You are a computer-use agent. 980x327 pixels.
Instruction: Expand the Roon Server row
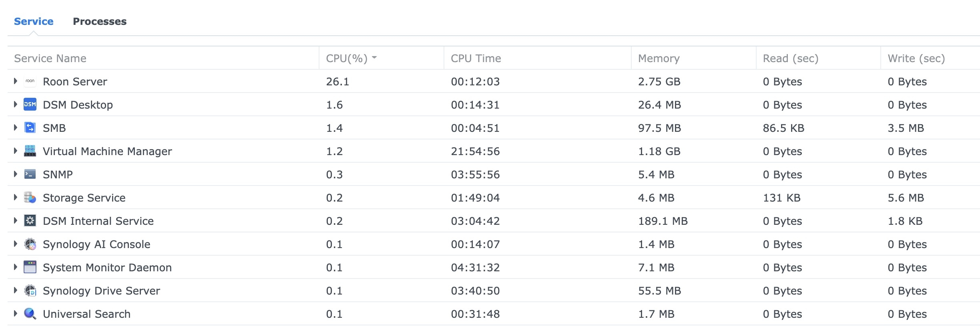16,81
